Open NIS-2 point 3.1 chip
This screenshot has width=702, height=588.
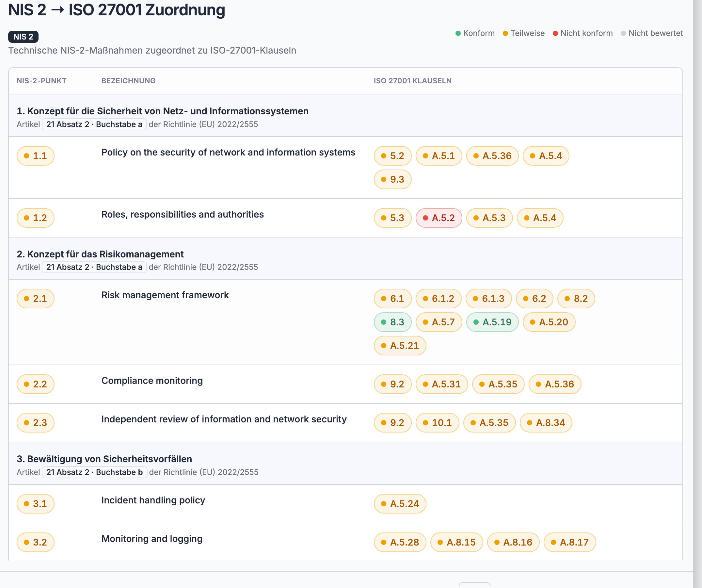(x=36, y=504)
